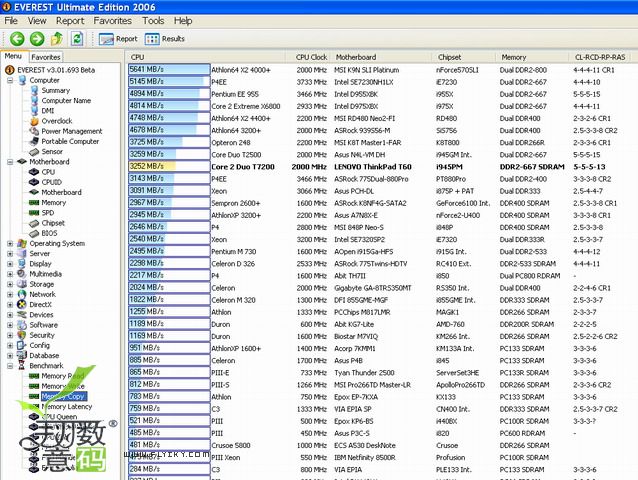This screenshot has height=480, width=638.
Task: Select the Chipset icon
Action: (x=35, y=223)
